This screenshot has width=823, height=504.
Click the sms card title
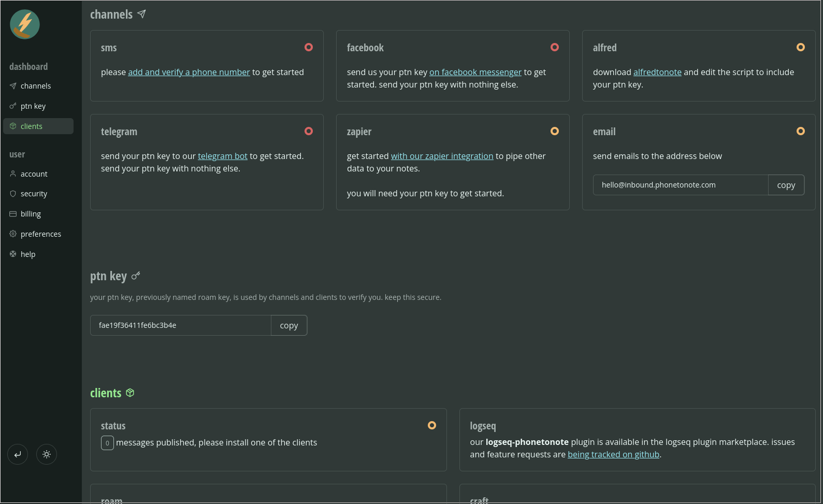pyautogui.click(x=109, y=48)
